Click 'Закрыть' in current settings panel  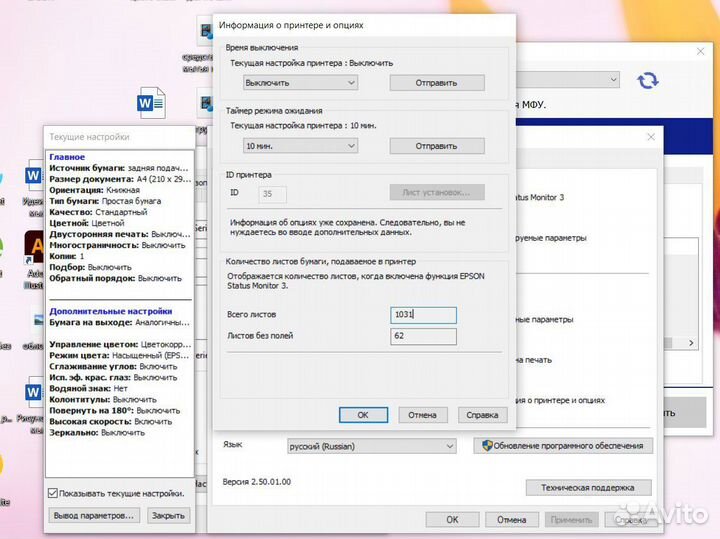click(x=168, y=516)
